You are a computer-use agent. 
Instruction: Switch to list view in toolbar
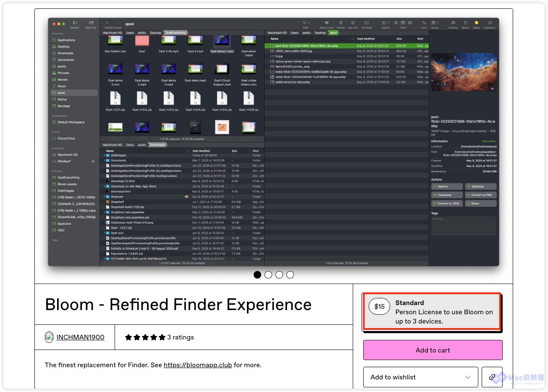[x=403, y=23]
